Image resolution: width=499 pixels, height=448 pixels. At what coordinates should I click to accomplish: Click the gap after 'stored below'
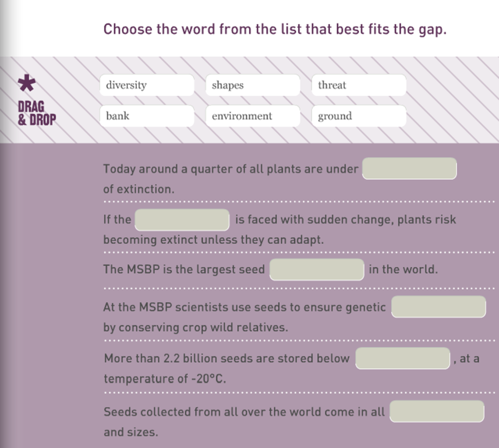[403, 358]
